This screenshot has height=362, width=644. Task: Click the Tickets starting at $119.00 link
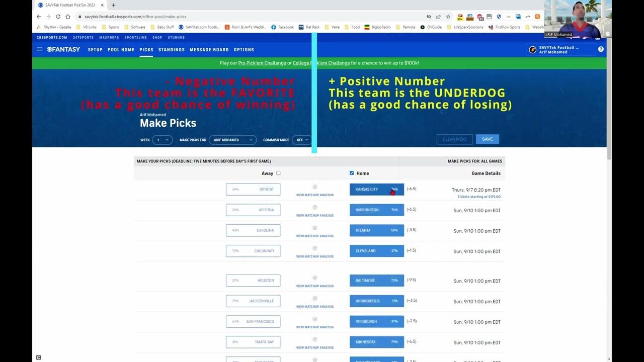click(479, 197)
